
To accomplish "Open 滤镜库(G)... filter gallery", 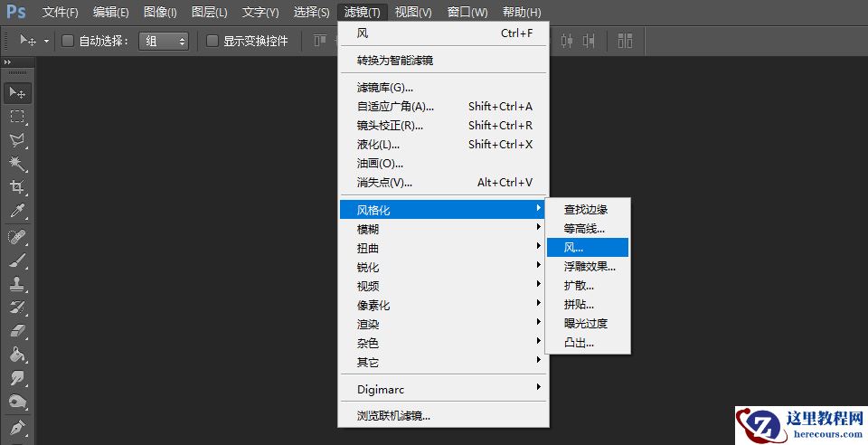I will tap(444, 88).
